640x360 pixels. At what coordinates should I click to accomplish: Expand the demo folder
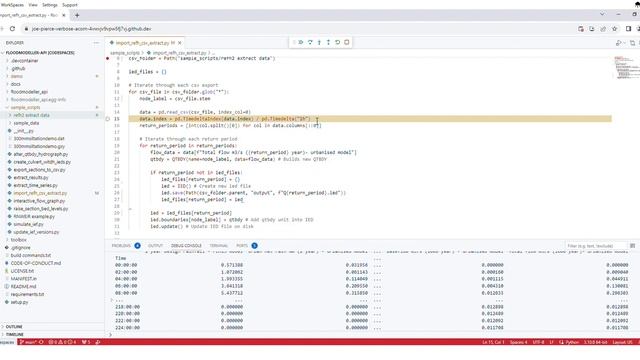point(17,76)
